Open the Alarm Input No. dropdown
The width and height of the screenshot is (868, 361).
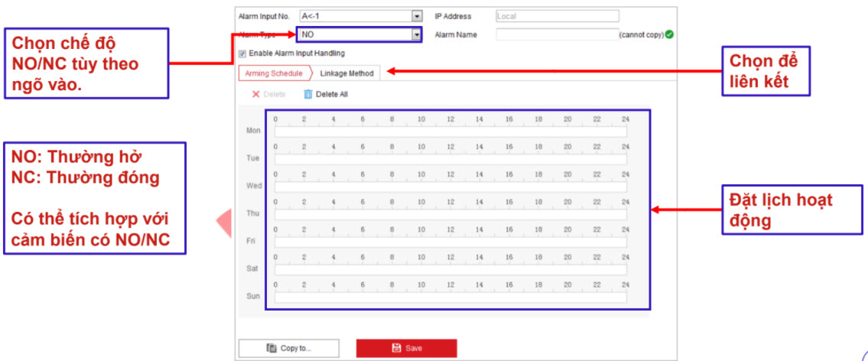tap(417, 16)
